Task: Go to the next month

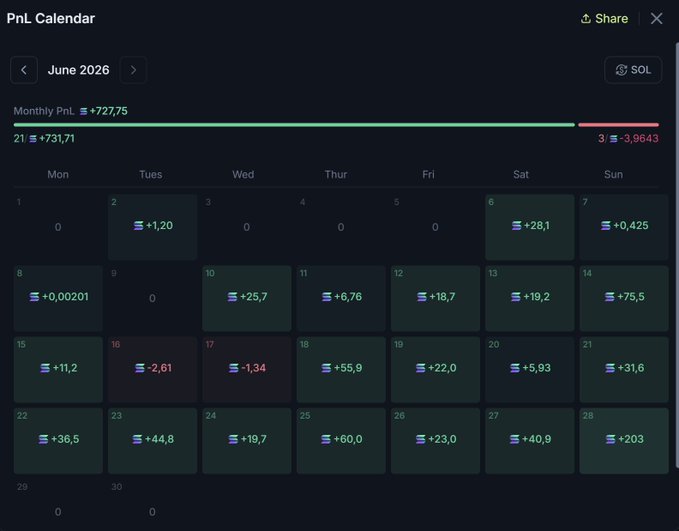Action: [133, 70]
